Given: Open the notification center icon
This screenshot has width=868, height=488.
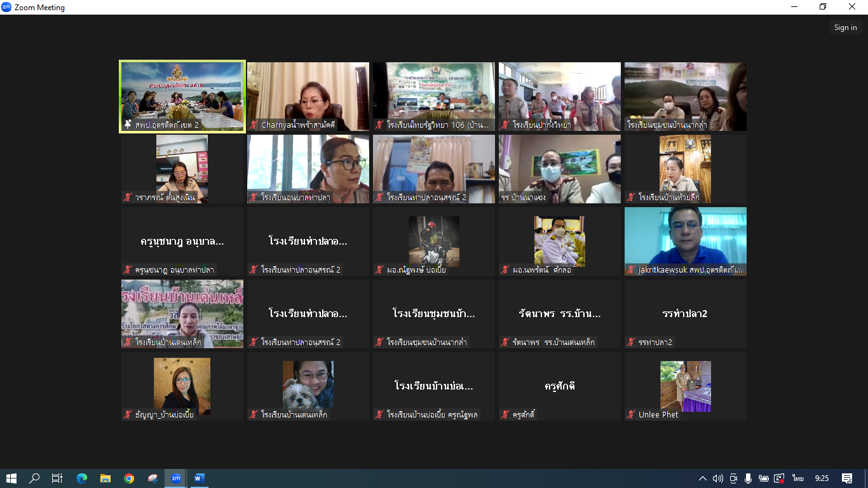Looking at the screenshot, I should [846, 478].
